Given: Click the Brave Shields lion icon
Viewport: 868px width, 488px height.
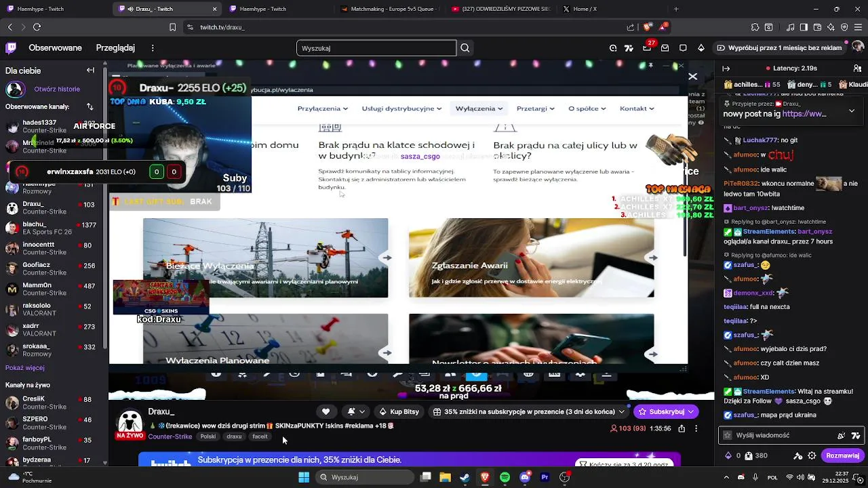Looking at the screenshot, I should pyautogui.click(x=647, y=27).
